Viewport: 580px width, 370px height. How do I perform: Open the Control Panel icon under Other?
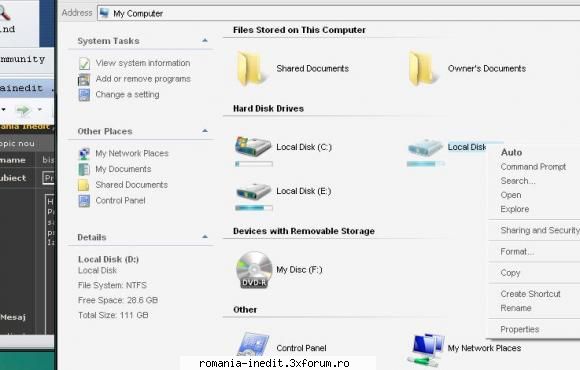click(254, 345)
